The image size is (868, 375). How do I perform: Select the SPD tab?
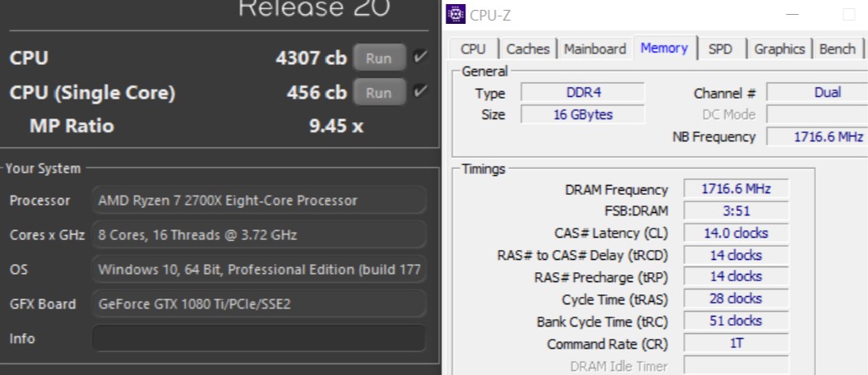tap(720, 49)
